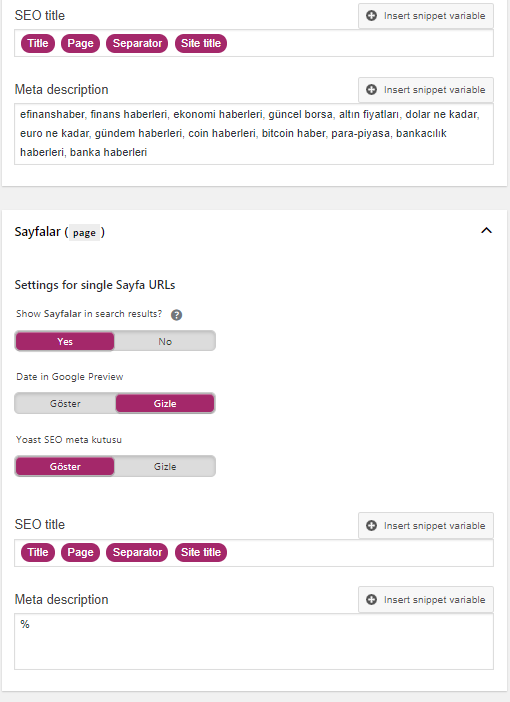Image resolution: width=510 pixels, height=702 pixels.
Task: Click the Separator tag in top SEO title
Action: pos(137,43)
